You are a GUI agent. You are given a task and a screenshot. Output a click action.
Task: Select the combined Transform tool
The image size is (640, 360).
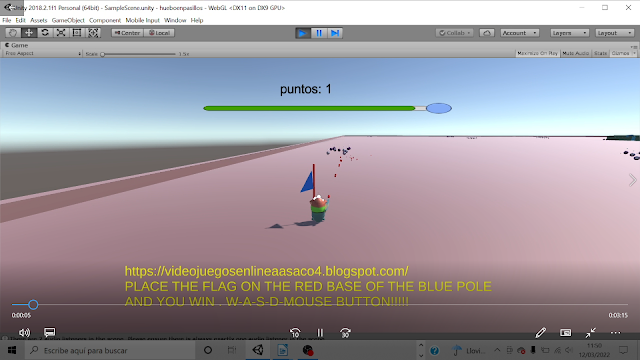click(x=93, y=33)
